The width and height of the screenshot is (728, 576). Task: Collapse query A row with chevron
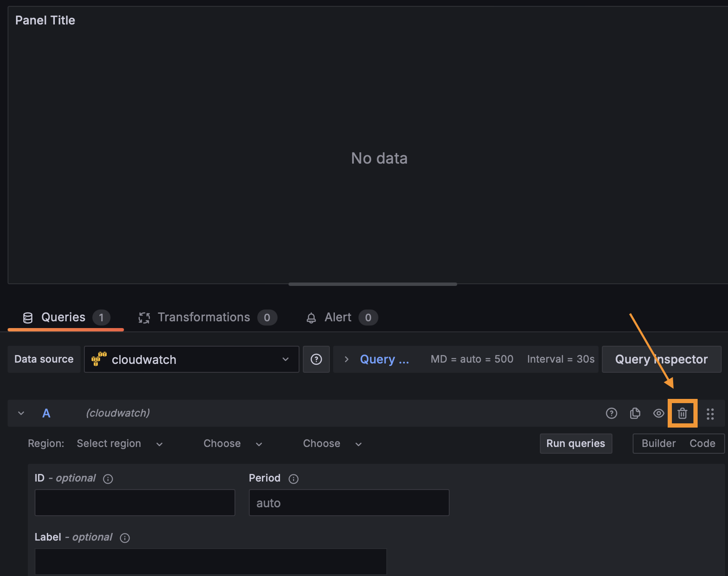pos(21,413)
